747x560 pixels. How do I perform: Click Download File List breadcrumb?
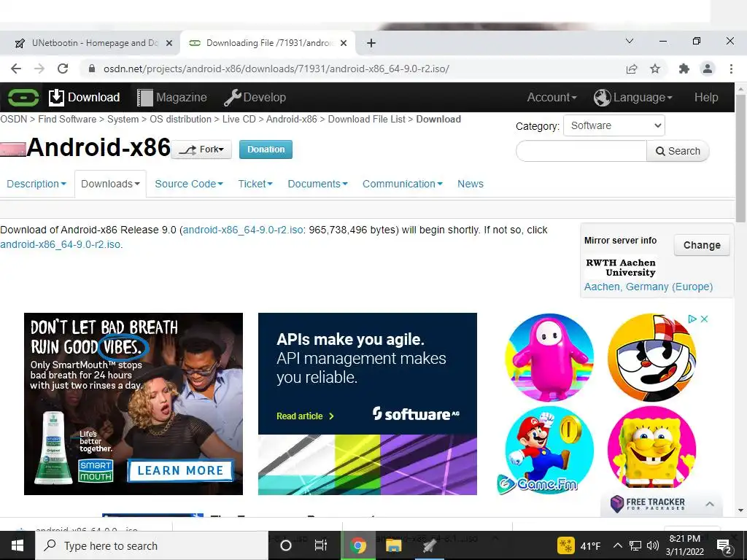(367, 120)
